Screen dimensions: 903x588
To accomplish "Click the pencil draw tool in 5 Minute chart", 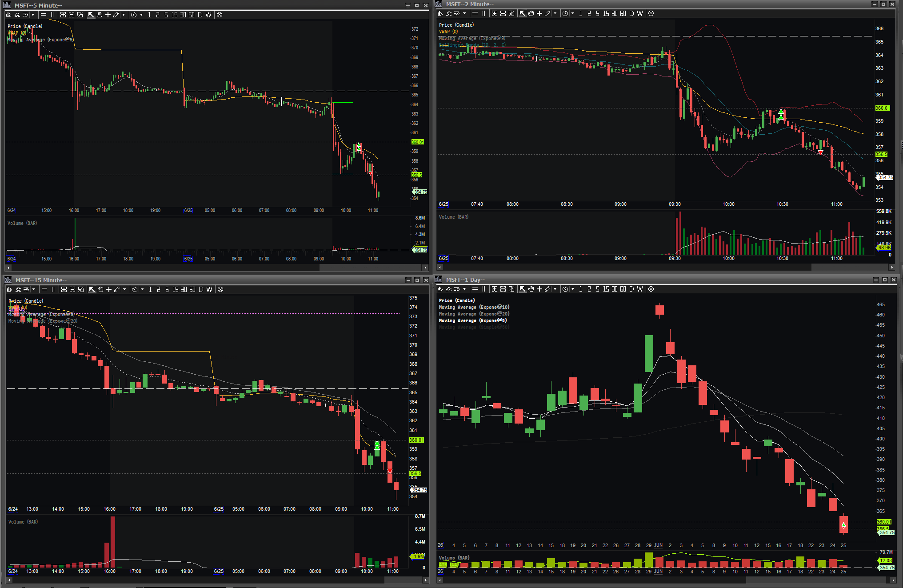I will click(x=116, y=15).
